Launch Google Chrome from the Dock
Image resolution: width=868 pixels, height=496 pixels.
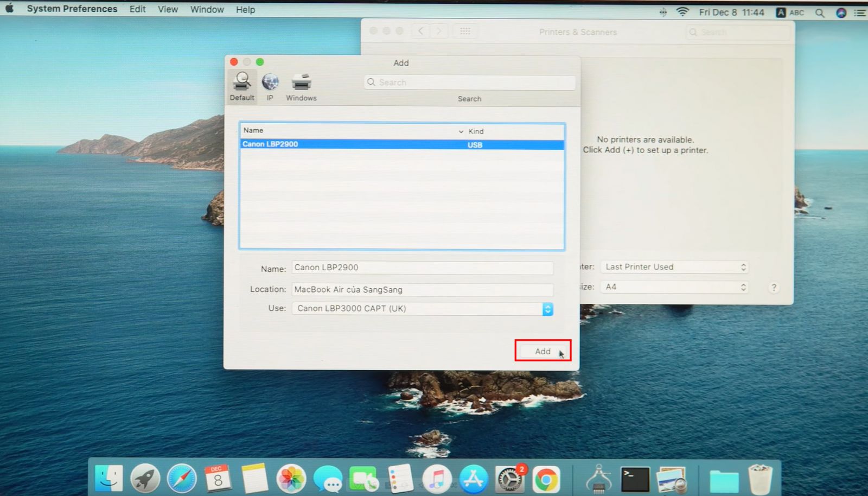pos(546,480)
